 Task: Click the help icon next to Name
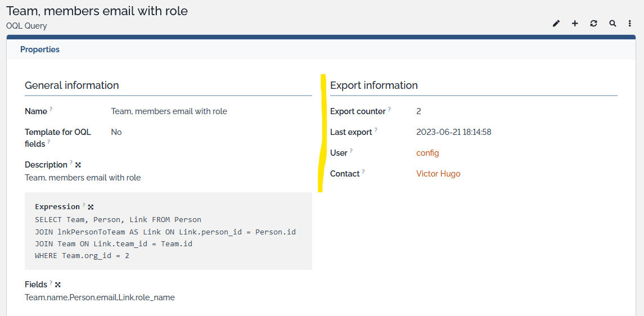(51, 109)
